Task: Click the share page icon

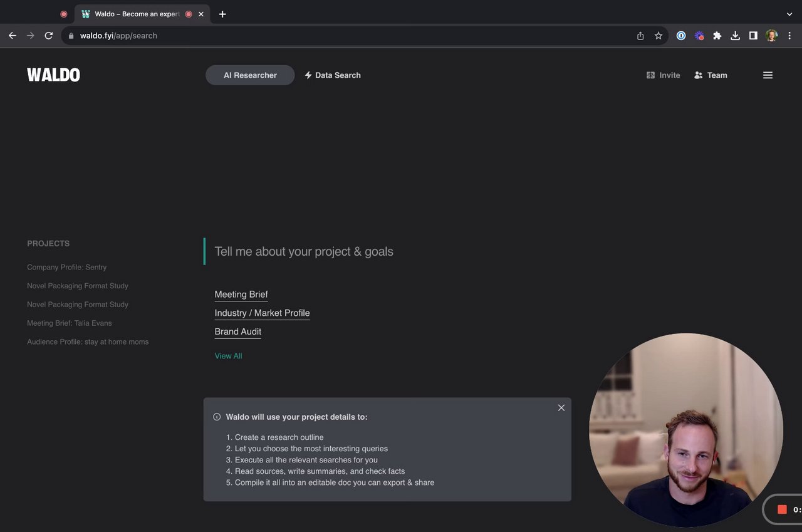Action: pyautogui.click(x=640, y=36)
